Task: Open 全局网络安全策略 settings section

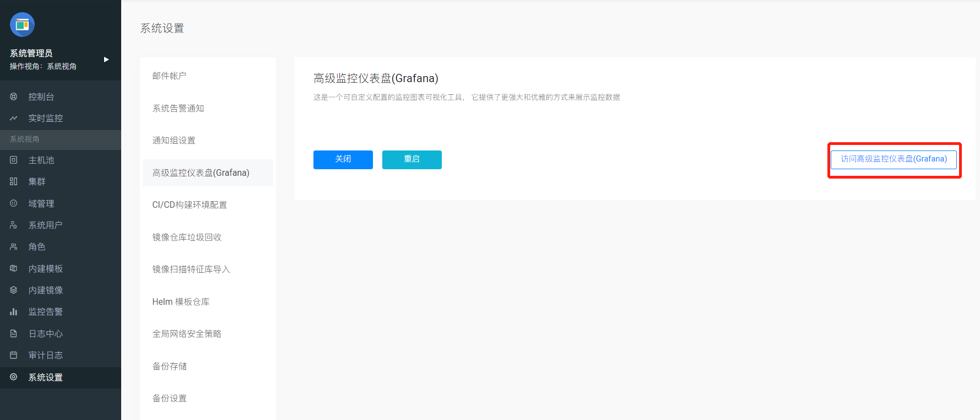Action: [x=187, y=334]
